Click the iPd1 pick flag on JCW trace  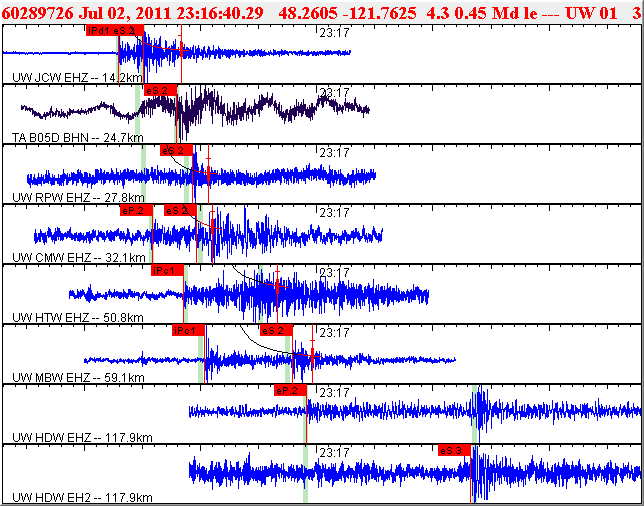point(100,30)
